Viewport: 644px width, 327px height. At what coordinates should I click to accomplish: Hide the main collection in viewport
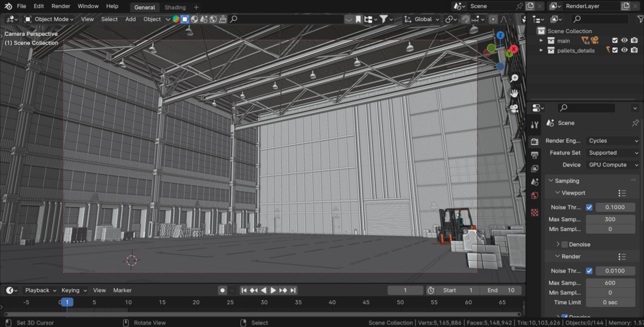point(624,40)
